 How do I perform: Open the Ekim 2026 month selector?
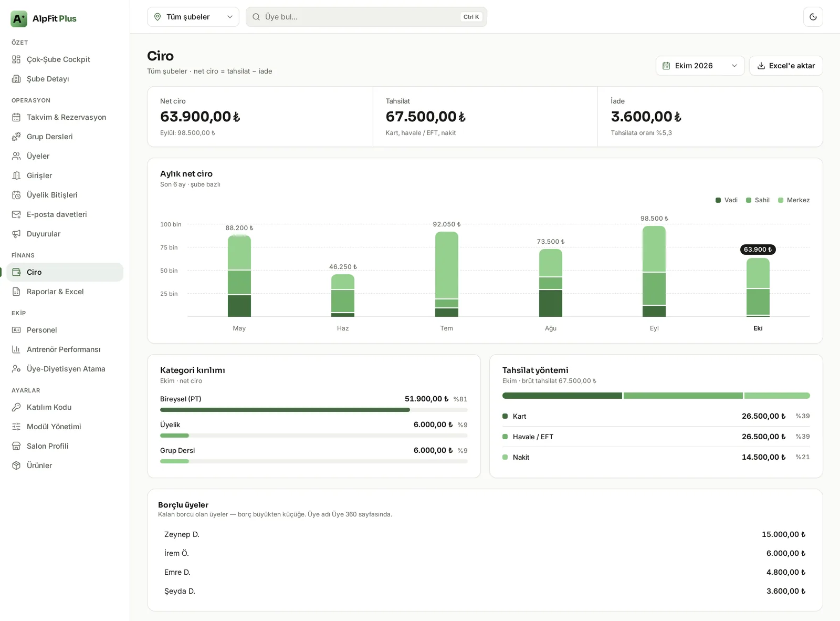click(700, 66)
